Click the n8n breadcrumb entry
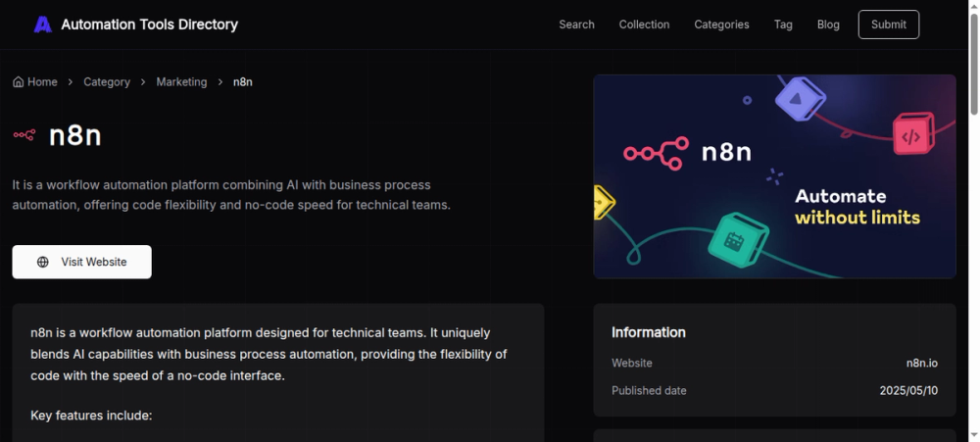 [242, 82]
